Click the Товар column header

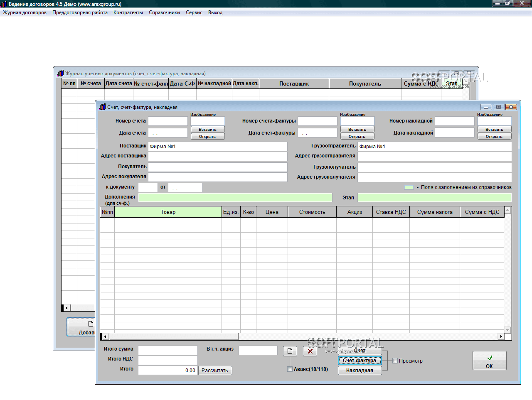168,212
